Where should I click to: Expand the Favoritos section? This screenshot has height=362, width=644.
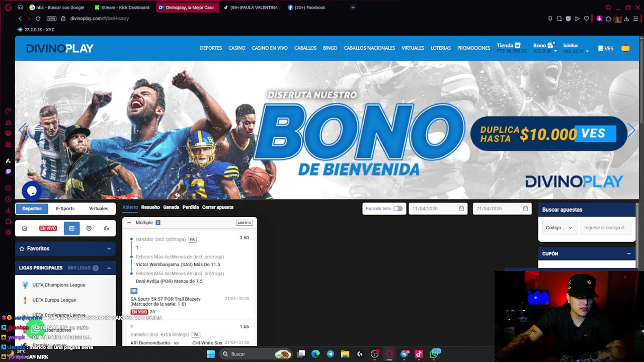tap(65, 248)
